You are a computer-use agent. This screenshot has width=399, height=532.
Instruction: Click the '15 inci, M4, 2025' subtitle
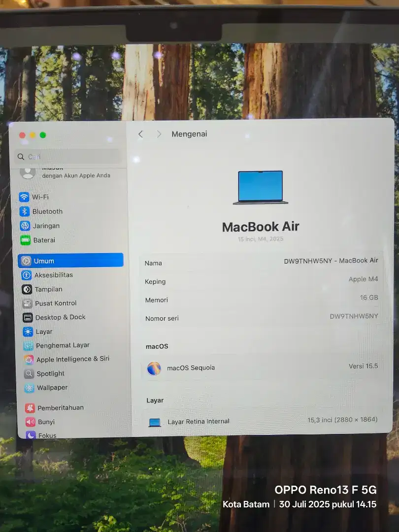tap(261, 239)
